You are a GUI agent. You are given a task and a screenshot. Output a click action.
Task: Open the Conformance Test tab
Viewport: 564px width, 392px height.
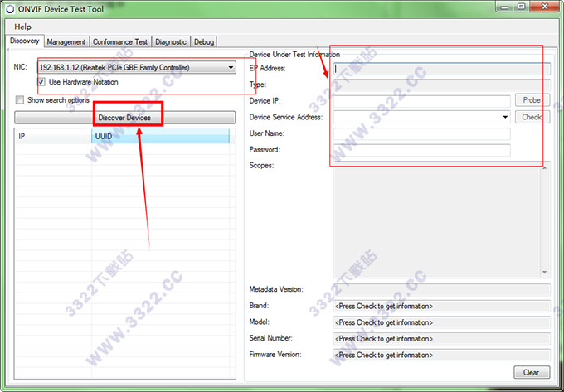120,41
